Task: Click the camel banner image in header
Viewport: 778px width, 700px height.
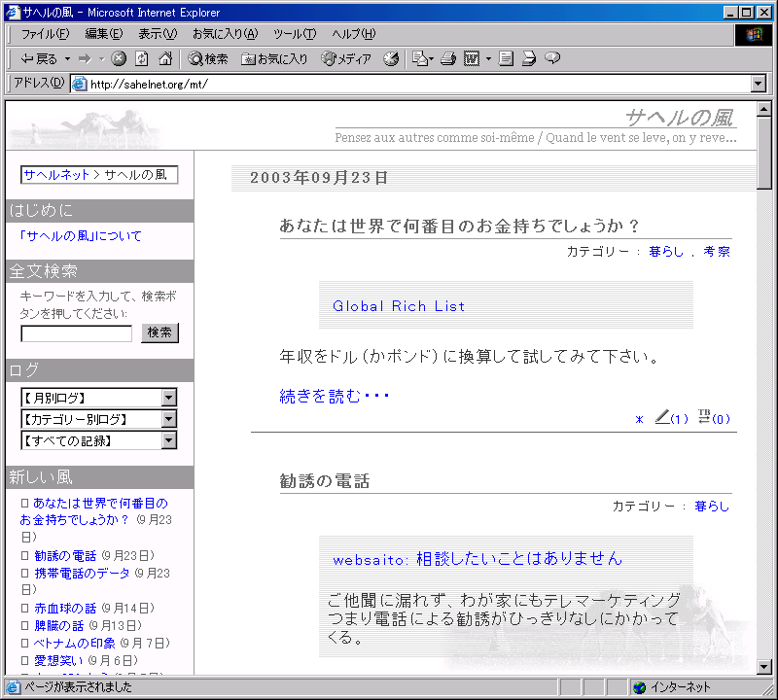Action: pyautogui.click(x=87, y=128)
